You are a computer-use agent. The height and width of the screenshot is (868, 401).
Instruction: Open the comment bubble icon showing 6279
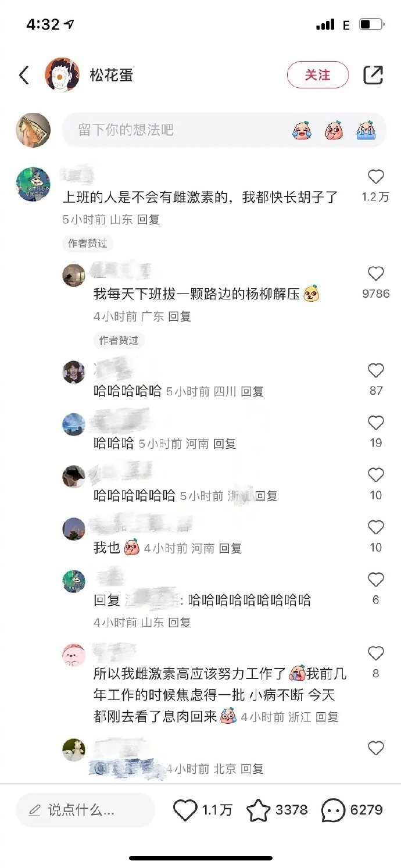click(x=333, y=810)
